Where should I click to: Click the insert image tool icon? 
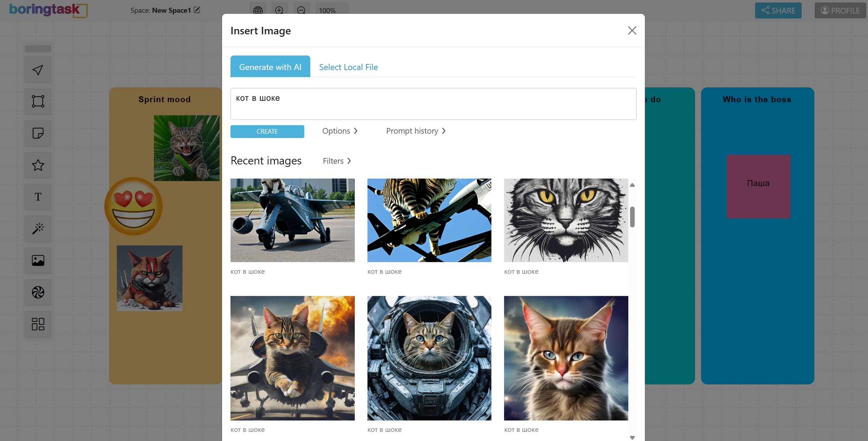point(38,260)
